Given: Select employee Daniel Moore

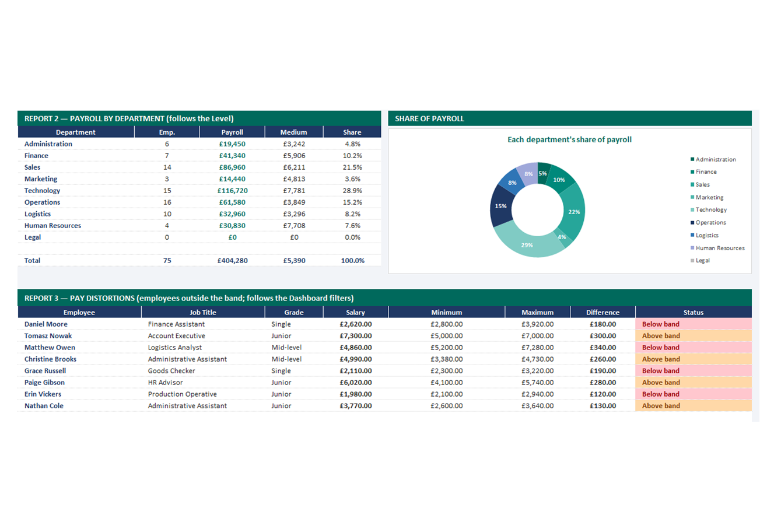Looking at the screenshot, I should (46, 324).
